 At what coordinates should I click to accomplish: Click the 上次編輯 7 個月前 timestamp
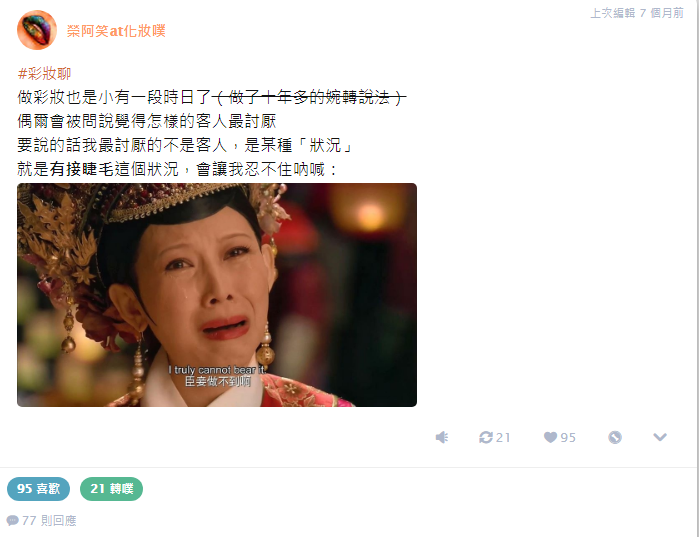pyautogui.click(x=637, y=13)
